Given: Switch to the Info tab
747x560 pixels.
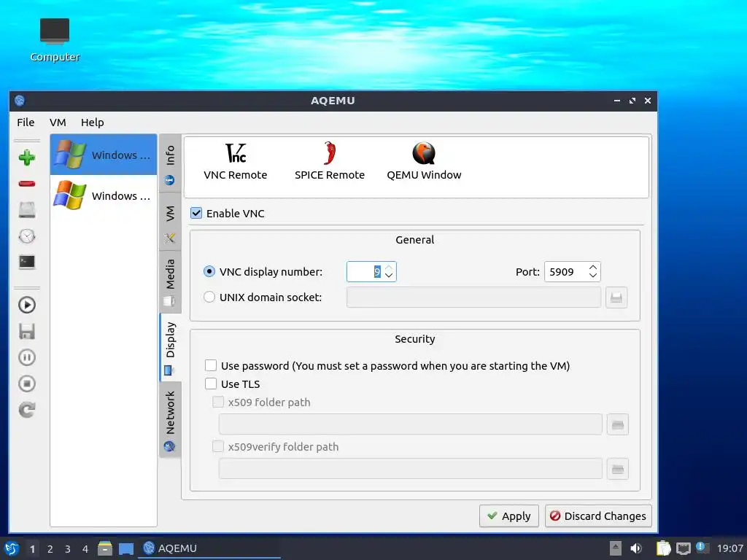Looking at the screenshot, I should [x=170, y=164].
